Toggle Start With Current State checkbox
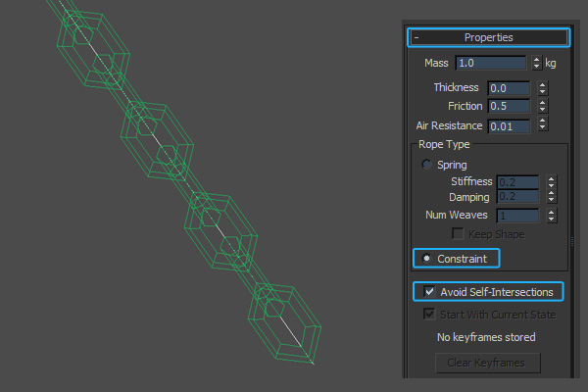This screenshot has height=392, width=588. pyautogui.click(x=429, y=314)
